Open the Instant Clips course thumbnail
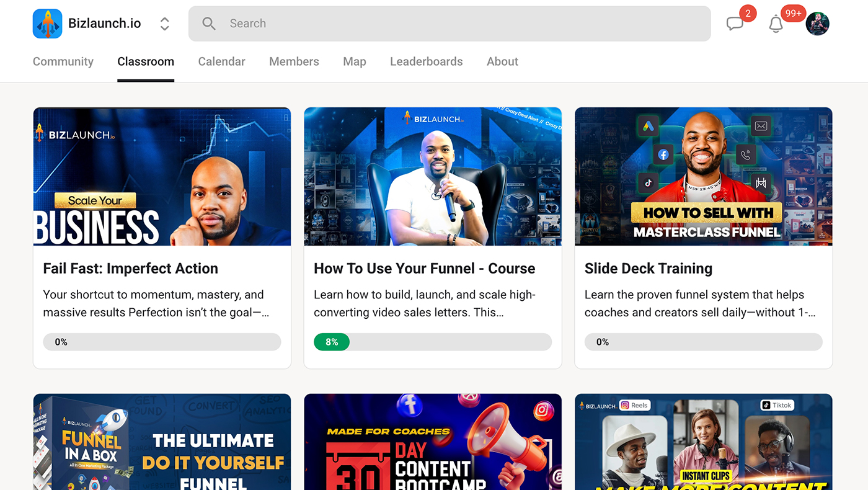The image size is (868, 490). coord(704,442)
